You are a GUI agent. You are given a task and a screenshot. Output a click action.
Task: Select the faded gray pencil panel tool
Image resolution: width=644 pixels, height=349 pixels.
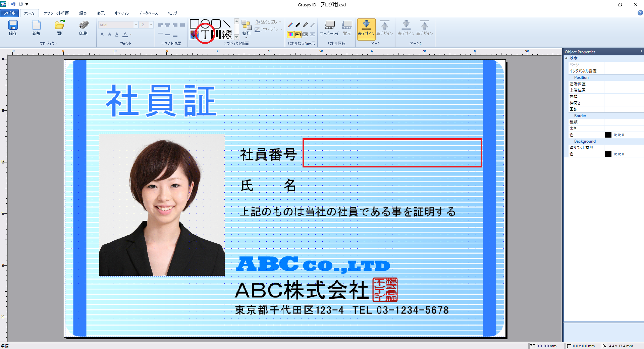[x=313, y=25]
